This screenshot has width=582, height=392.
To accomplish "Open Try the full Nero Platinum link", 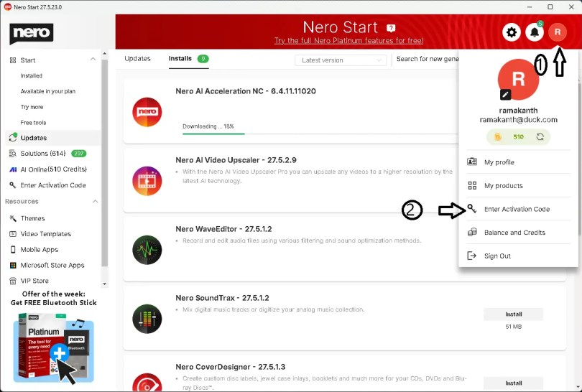I will click(x=348, y=40).
